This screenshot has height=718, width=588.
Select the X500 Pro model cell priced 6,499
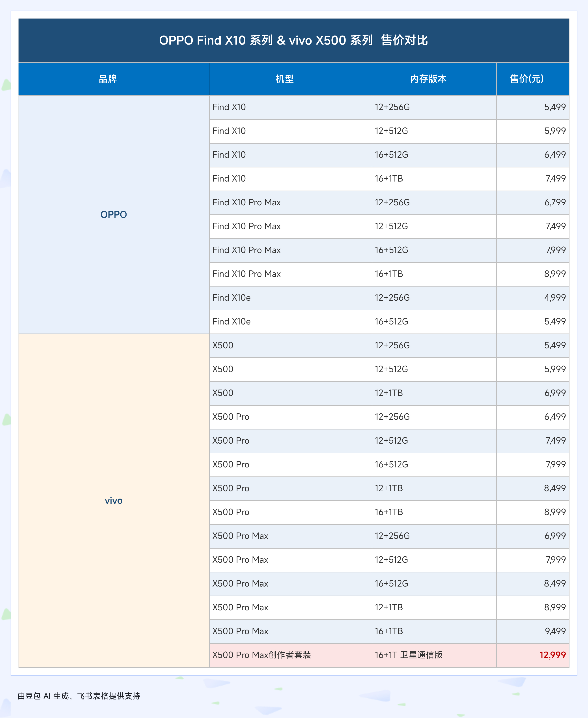point(290,417)
